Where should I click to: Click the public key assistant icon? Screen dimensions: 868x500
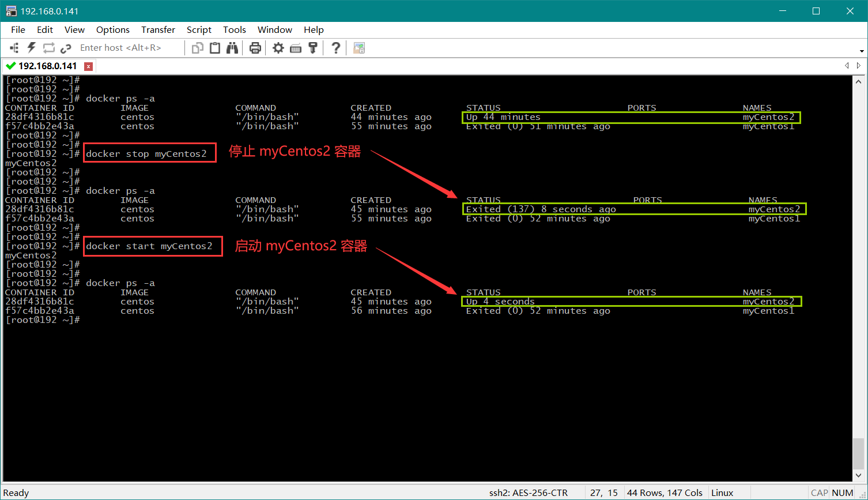coord(313,48)
